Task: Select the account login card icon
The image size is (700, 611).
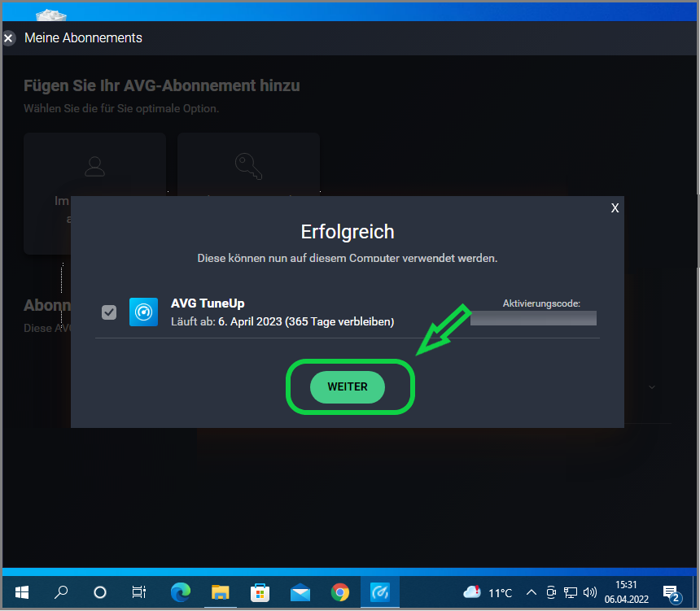Action: [x=94, y=167]
